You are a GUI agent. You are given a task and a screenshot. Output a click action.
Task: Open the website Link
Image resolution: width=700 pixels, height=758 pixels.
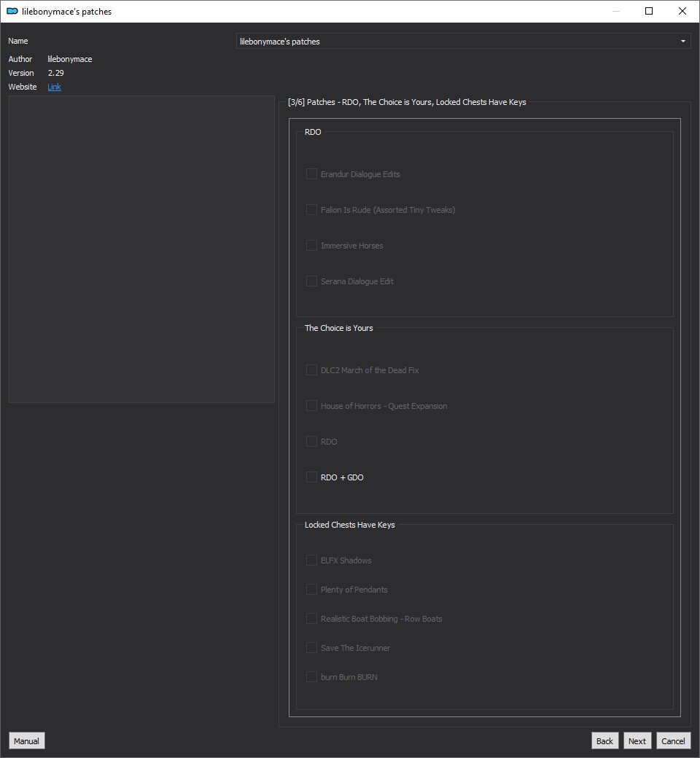point(54,87)
